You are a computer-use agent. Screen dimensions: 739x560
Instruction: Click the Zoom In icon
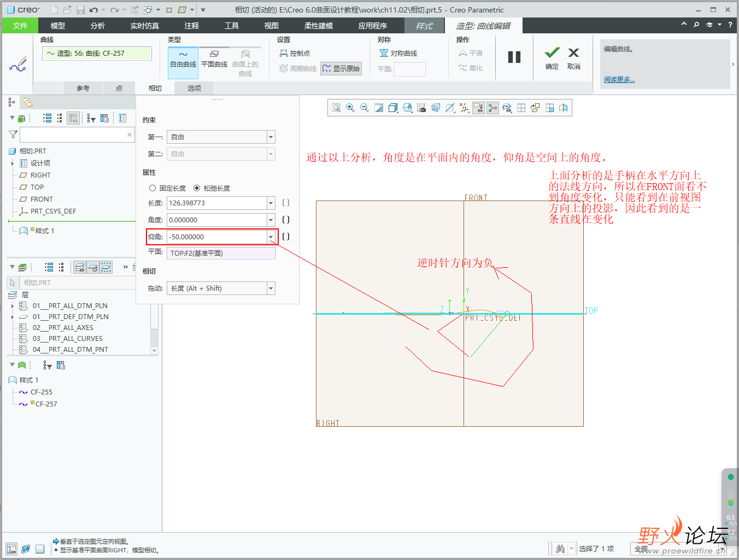tap(350, 108)
